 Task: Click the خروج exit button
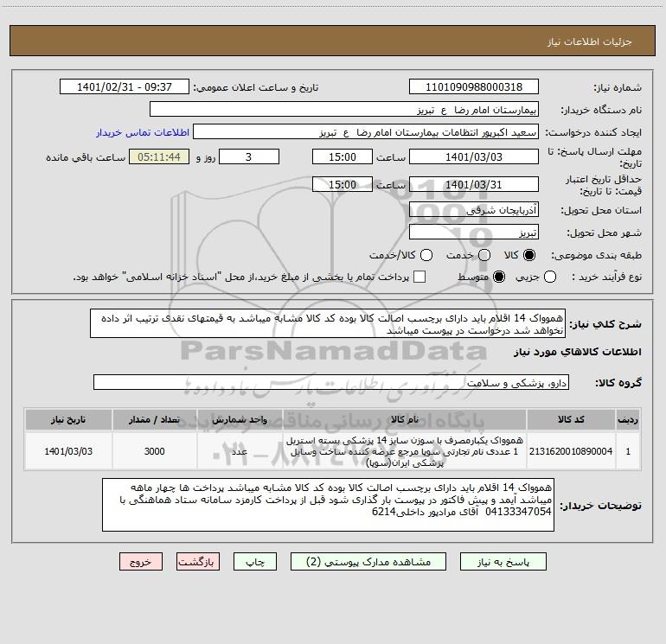click(x=141, y=562)
